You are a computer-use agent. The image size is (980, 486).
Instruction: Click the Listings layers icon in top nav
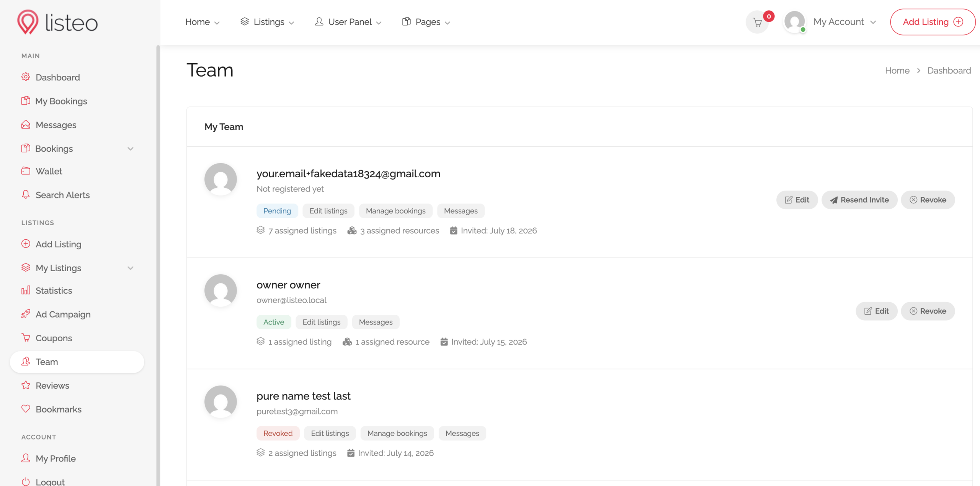[245, 21]
